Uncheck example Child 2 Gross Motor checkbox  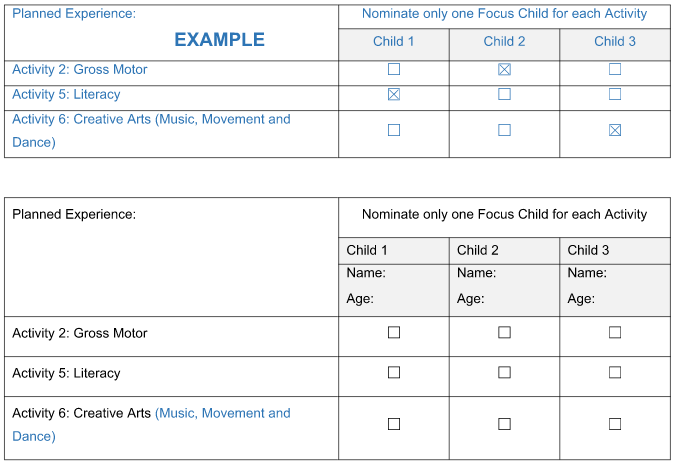point(504,69)
